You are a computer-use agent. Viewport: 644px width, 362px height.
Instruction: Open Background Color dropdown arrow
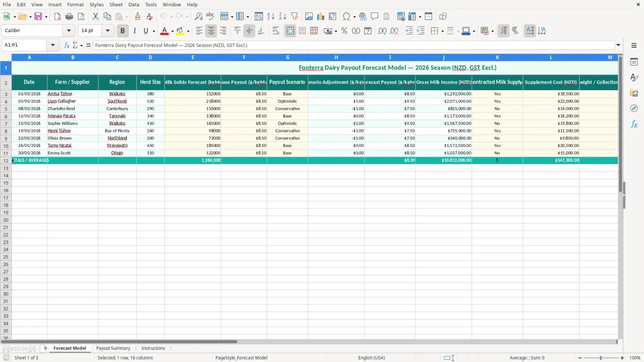point(188,31)
